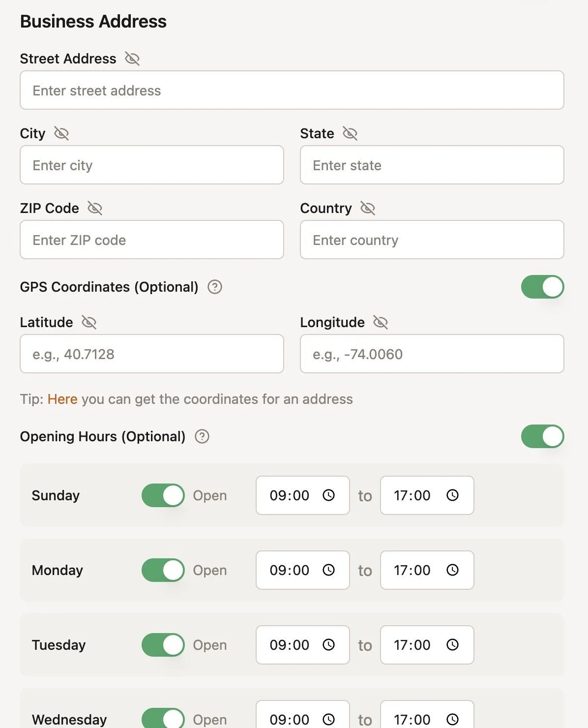
Task: Click the Country field's eye-off icon
Action: pos(368,209)
